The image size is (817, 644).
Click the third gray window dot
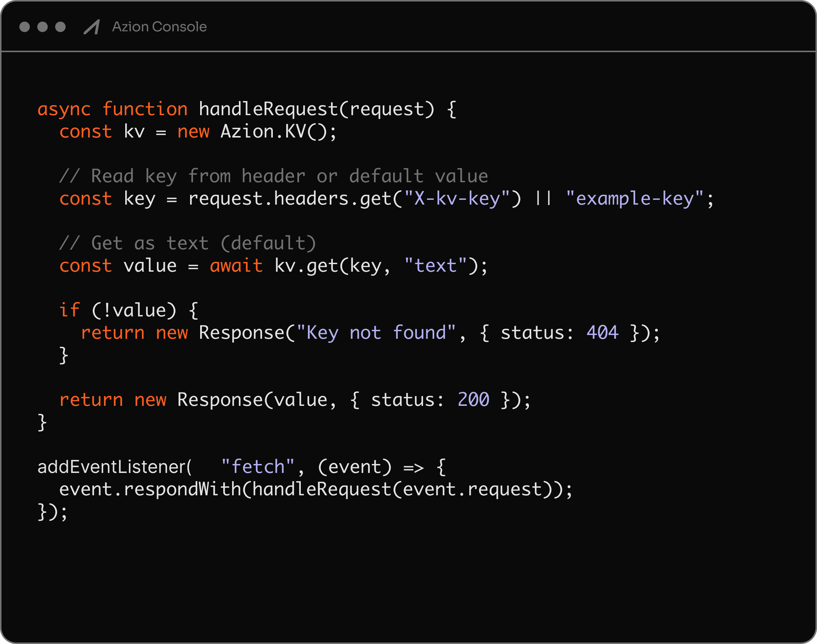click(x=60, y=27)
